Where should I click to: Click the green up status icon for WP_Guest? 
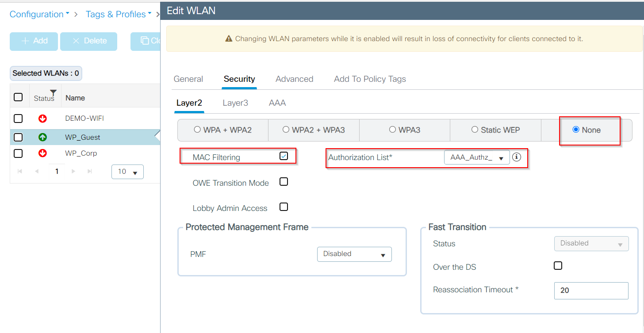[42, 138]
